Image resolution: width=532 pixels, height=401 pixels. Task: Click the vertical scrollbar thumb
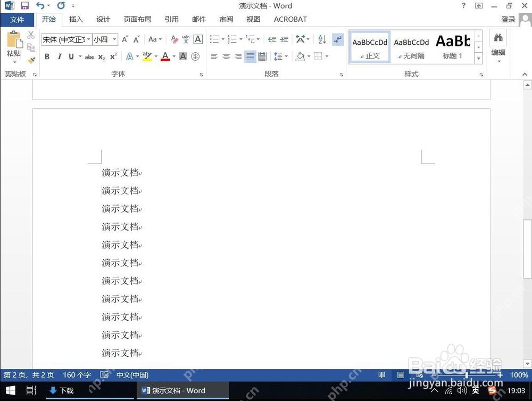tap(527, 248)
